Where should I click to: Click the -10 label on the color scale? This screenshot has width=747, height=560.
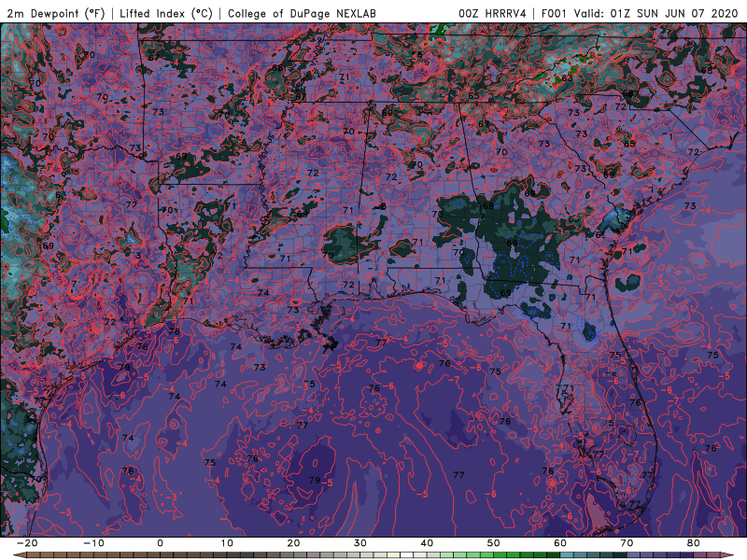coord(93,543)
